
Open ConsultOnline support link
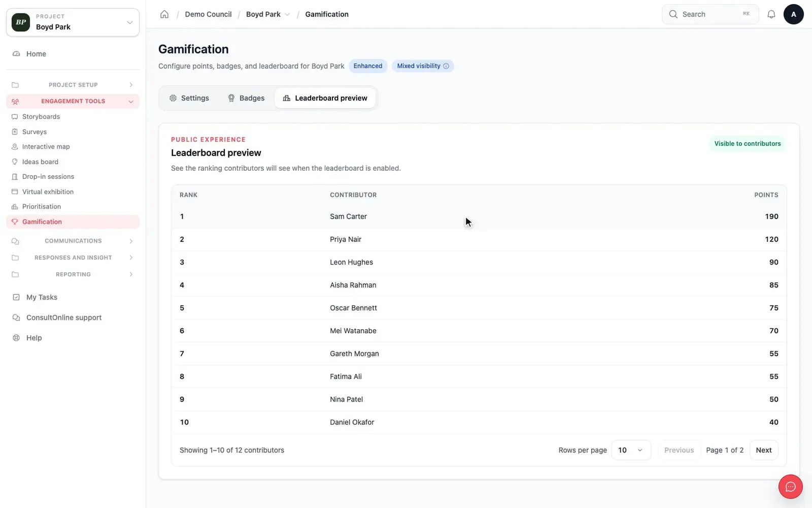click(64, 317)
